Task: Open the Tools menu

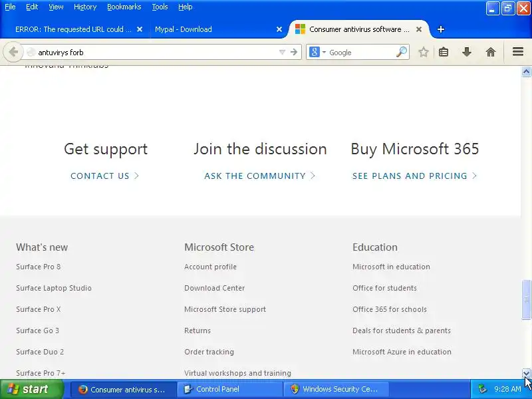Action: point(160,7)
